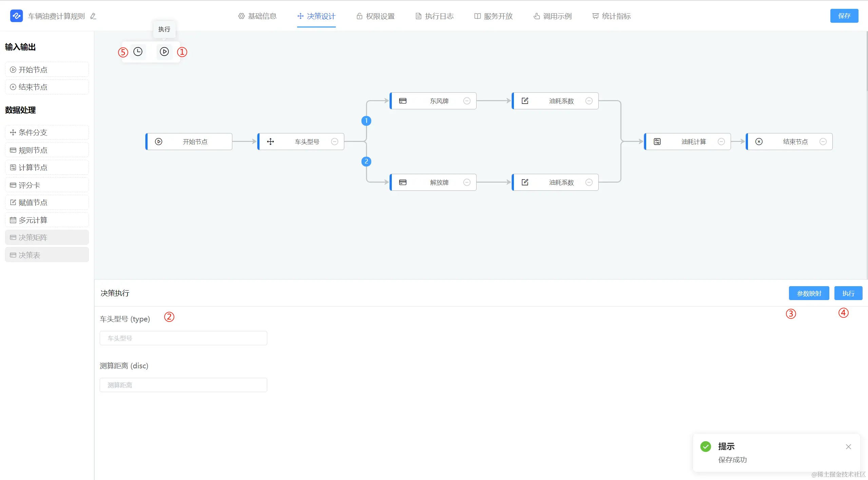Viewport: 868px width, 480px height.
Task: Click the execute play icon in canvas toolbar
Action: point(164,52)
